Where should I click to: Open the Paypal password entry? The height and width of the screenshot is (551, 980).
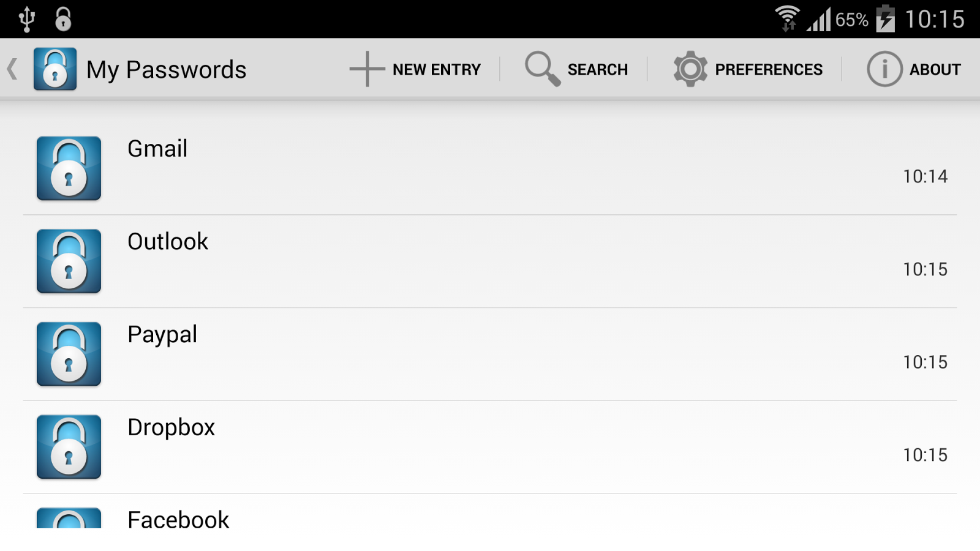tap(429, 354)
